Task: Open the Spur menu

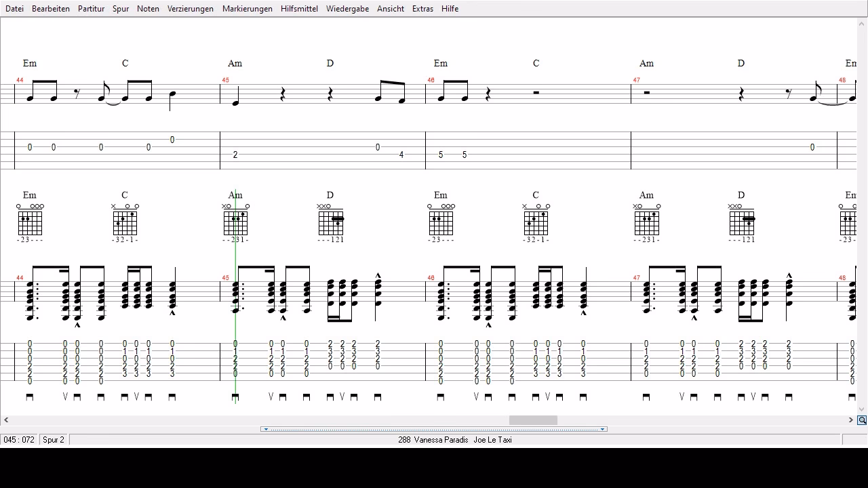Action: coord(121,9)
